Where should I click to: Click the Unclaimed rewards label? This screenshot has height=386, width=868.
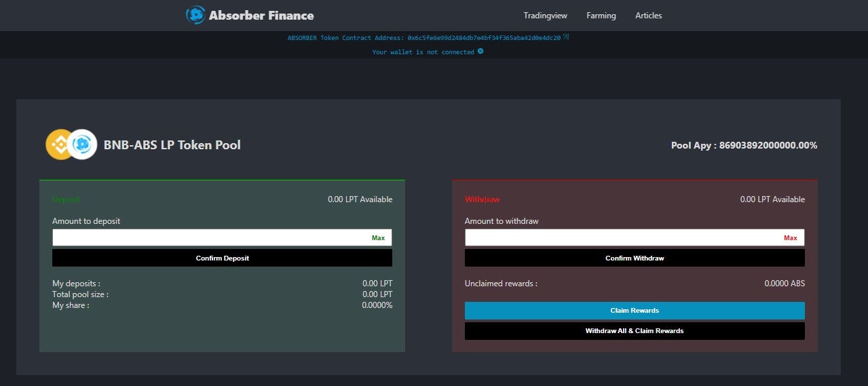[501, 284]
